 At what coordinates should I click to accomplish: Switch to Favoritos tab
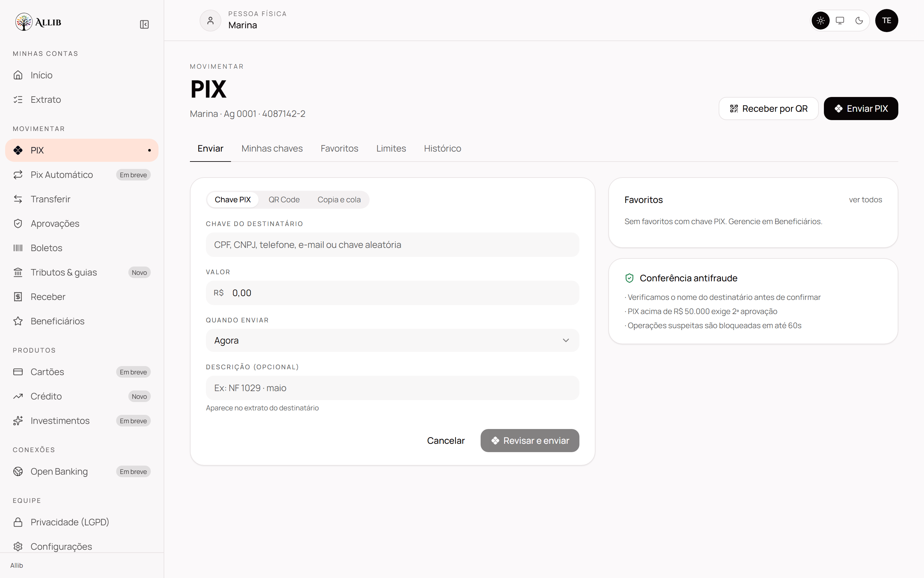coord(339,148)
